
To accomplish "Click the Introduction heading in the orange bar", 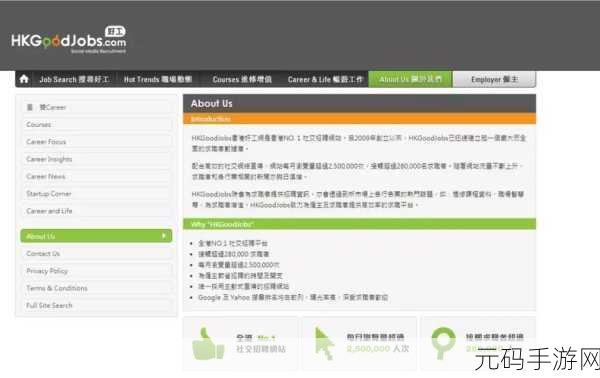I will pyautogui.click(x=210, y=119).
